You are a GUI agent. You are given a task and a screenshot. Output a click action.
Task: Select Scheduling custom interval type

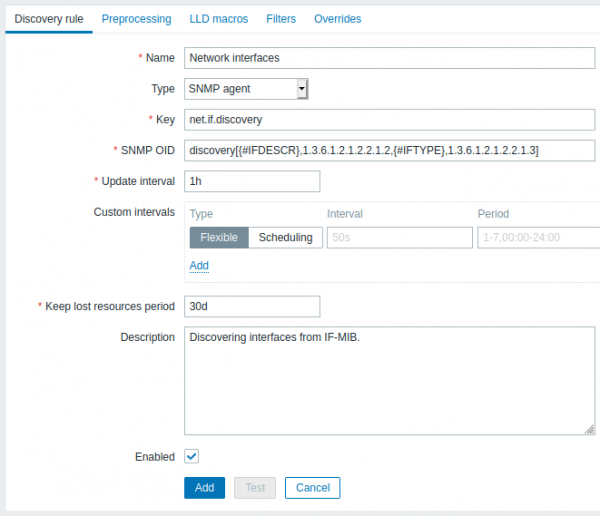point(285,237)
